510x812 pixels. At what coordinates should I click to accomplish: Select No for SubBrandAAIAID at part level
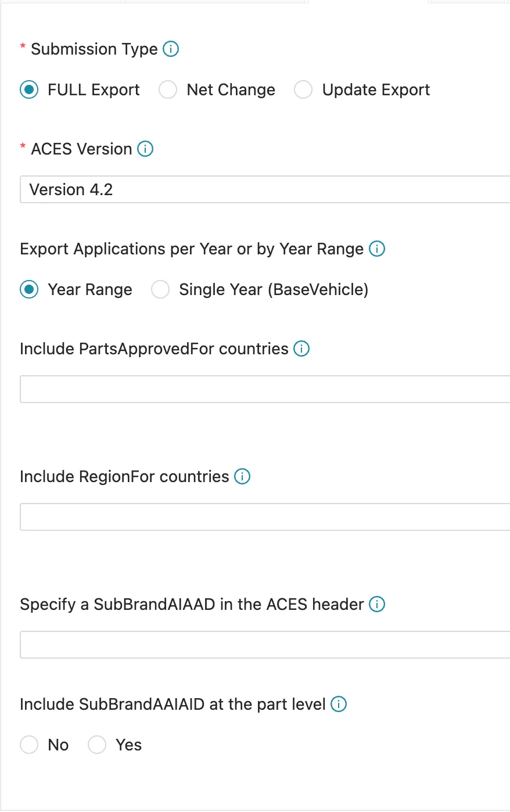coord(29,745)
